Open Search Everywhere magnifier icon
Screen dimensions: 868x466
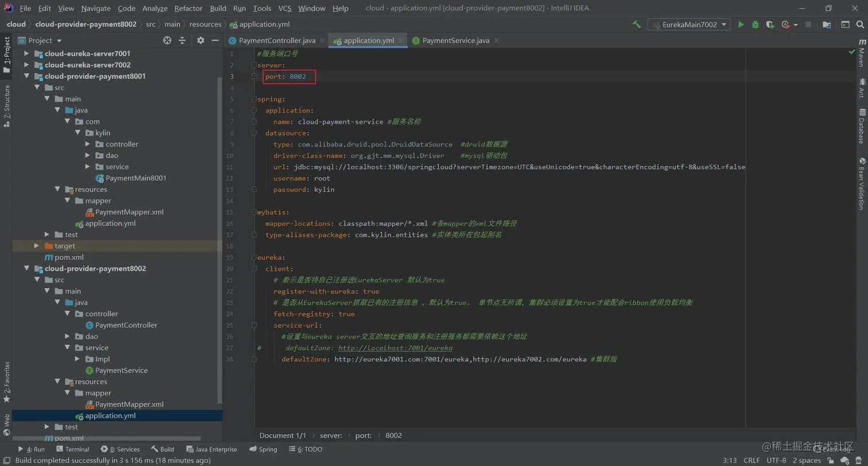[x=860, y=25]
